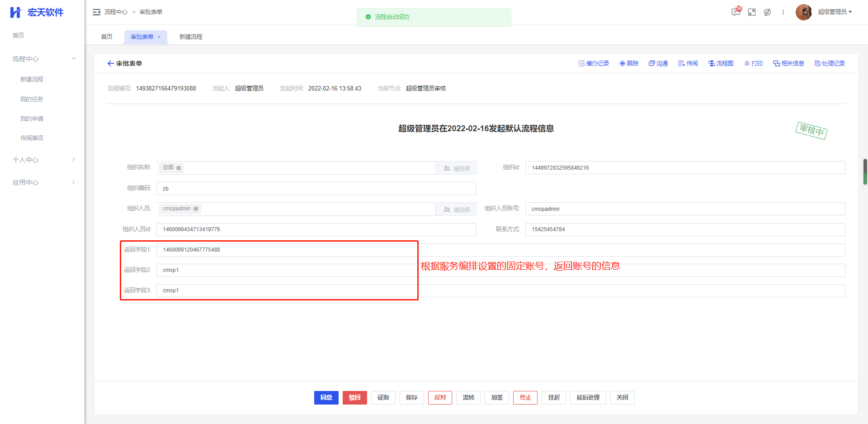Click 流程中心 in the breadcrumb
Screen dimensions: 868x424
[x=116, y=12]
